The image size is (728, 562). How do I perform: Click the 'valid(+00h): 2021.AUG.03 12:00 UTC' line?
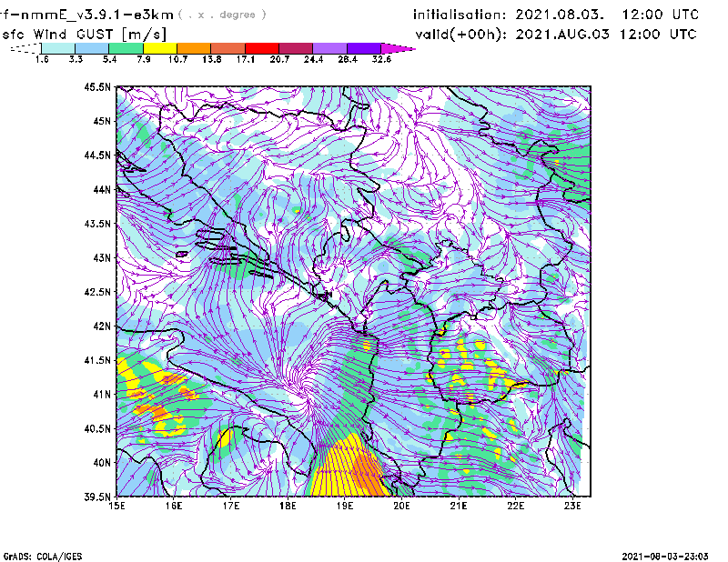(x=556, y=35)
